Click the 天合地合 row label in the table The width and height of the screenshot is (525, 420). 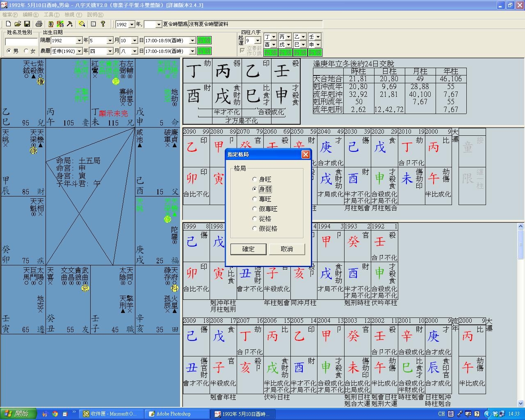pos(328,79)
